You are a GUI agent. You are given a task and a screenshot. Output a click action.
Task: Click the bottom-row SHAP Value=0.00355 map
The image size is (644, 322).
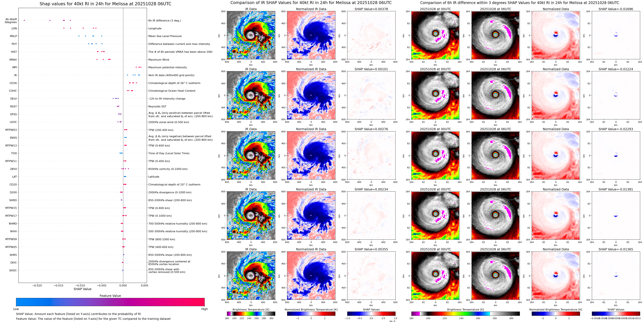pyautogui.click(x=371, y=276)
